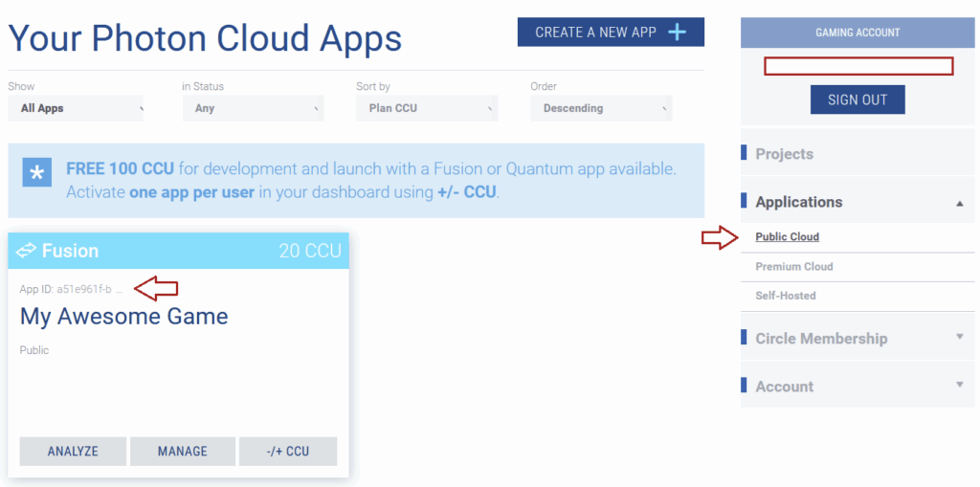Click the Create a New App button
The height and width of the screenshot is (487, 980).
[611, 32]
